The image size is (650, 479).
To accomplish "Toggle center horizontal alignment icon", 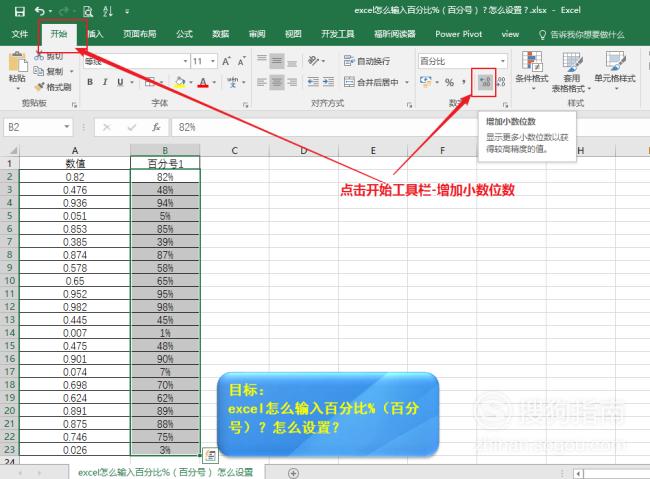I will click(x=277, y=82).
